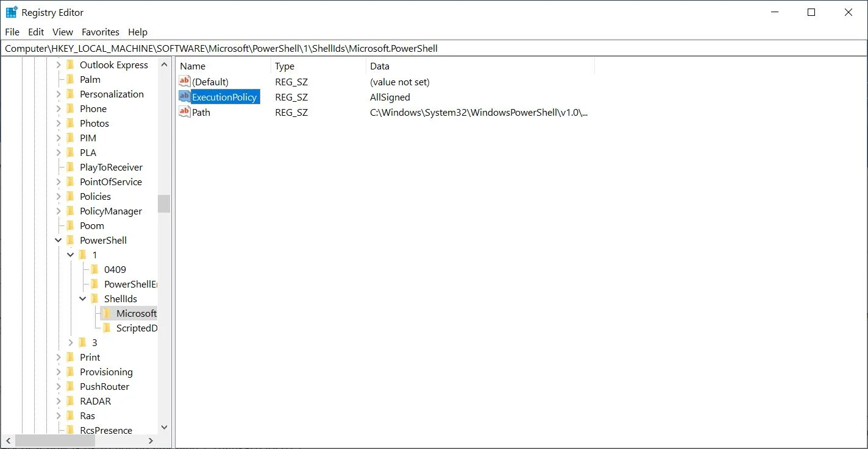
Task: Open the Edit menu
Action: [x=36, y=32]
